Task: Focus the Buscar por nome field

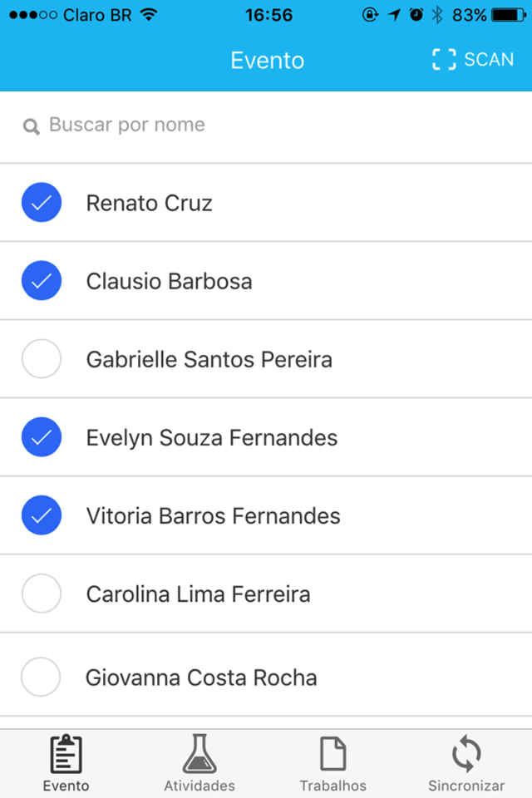Action: (x=266, y=126)
